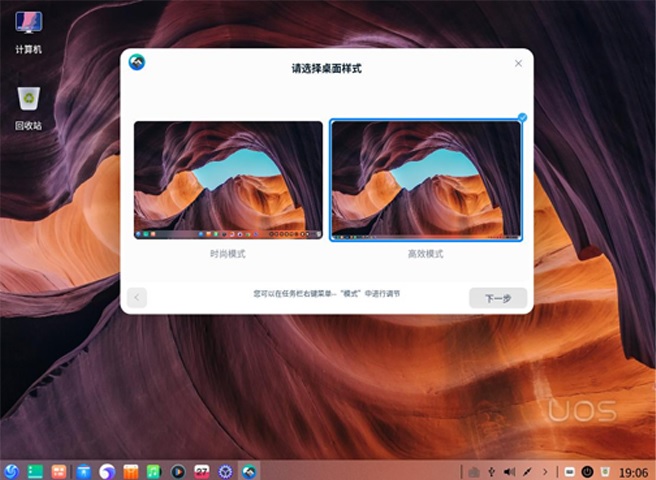Click the network pen-like tray icon
This screenshot has width=656, height=480.
(528, 472)
